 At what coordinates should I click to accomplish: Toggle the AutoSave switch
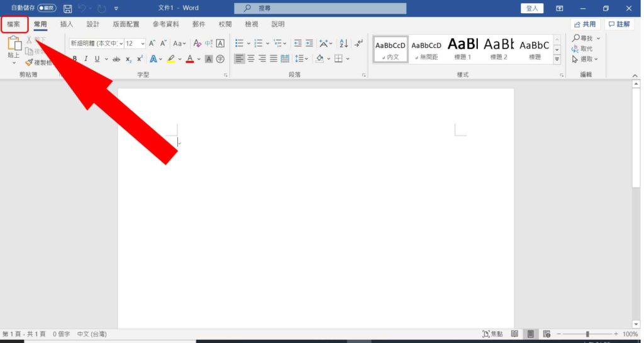(x=47, y=8)
